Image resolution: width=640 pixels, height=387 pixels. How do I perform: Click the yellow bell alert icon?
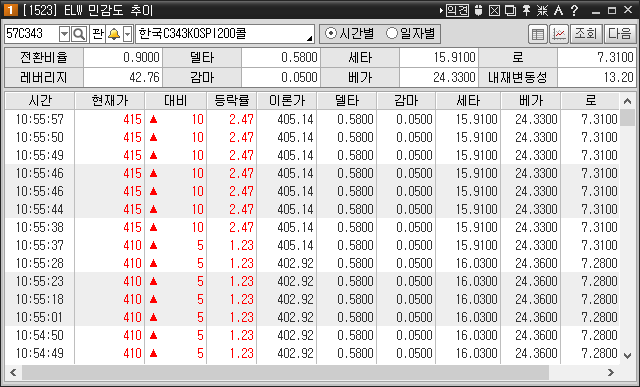(x=113, y=34)
